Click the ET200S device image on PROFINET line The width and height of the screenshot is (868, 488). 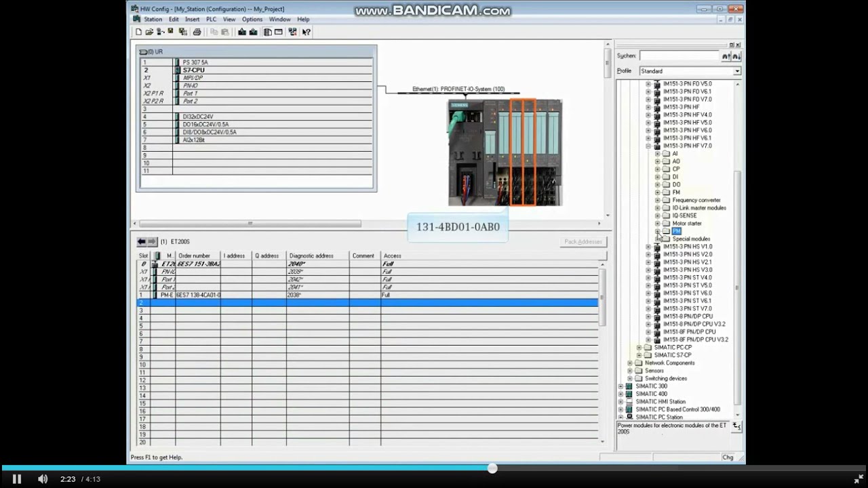point(505,152)
